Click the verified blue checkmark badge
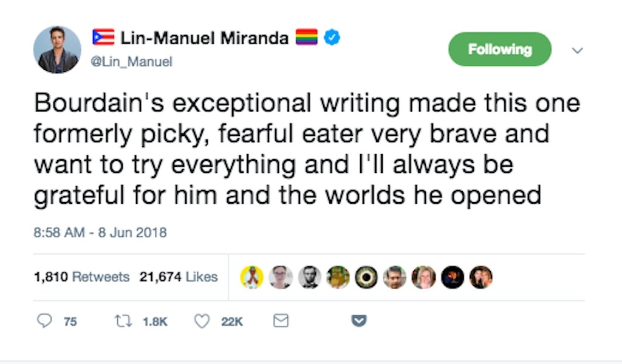This screenshot has height=364, width=622. pos(331,37)
